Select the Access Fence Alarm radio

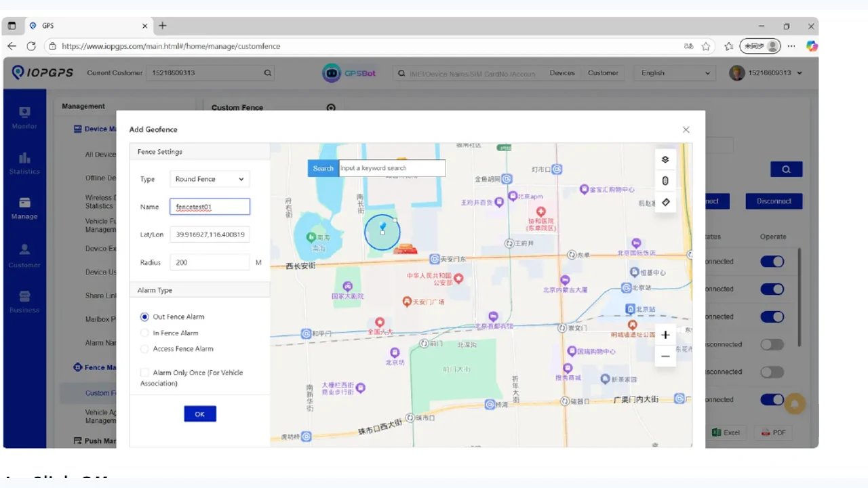[x=144, y=349]
